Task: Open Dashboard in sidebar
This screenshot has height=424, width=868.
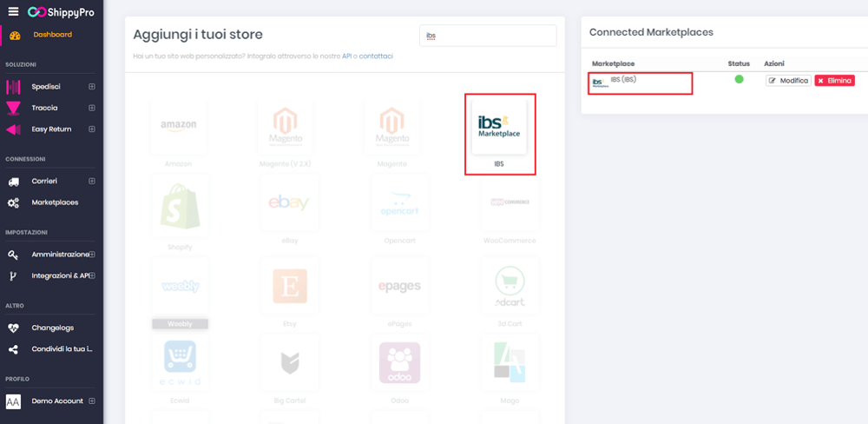Action: [x=53, y=35]
